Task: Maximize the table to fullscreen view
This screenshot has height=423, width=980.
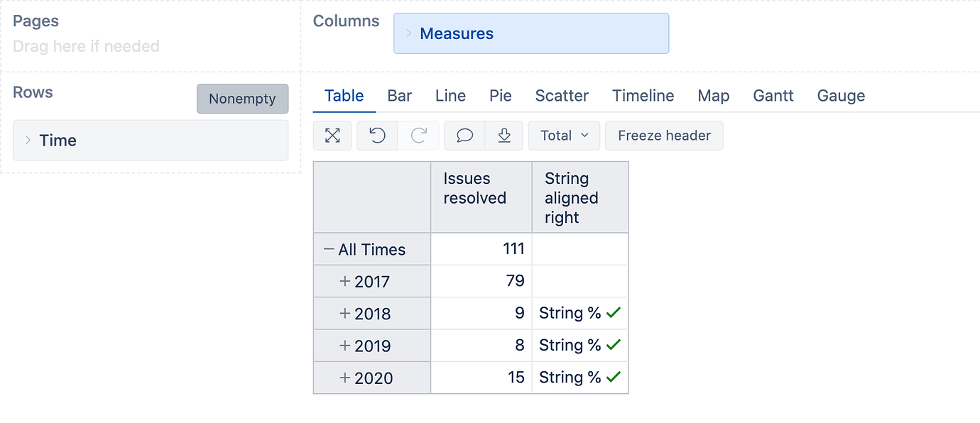Action: (x=332, y=136)
